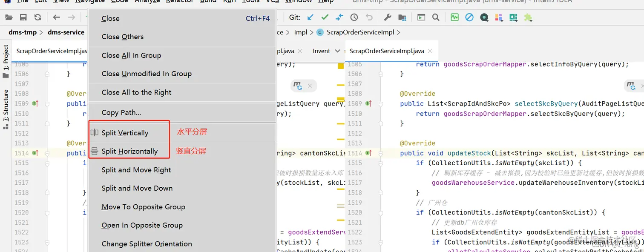This screenshot has height=252, width=644.
Task: Collapse fold marker at left line 1506
Action: click(x=47, y=74)
